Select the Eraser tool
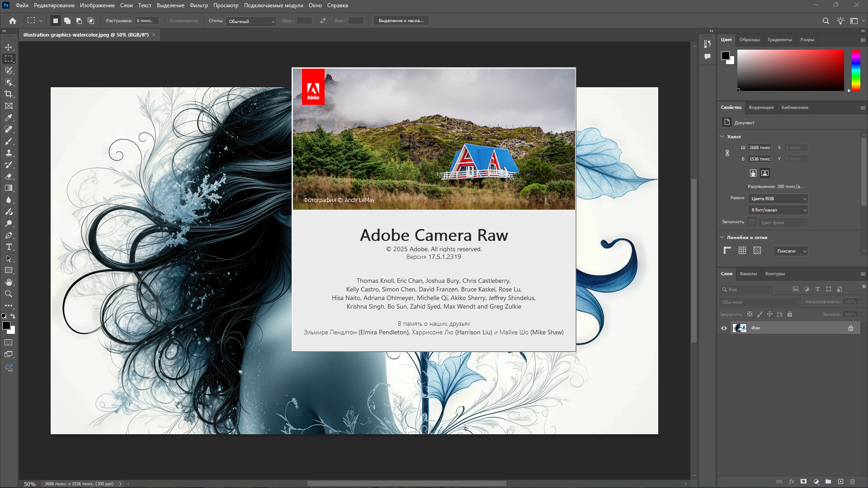This screenshot has height=488, width=868. point(9,176)
